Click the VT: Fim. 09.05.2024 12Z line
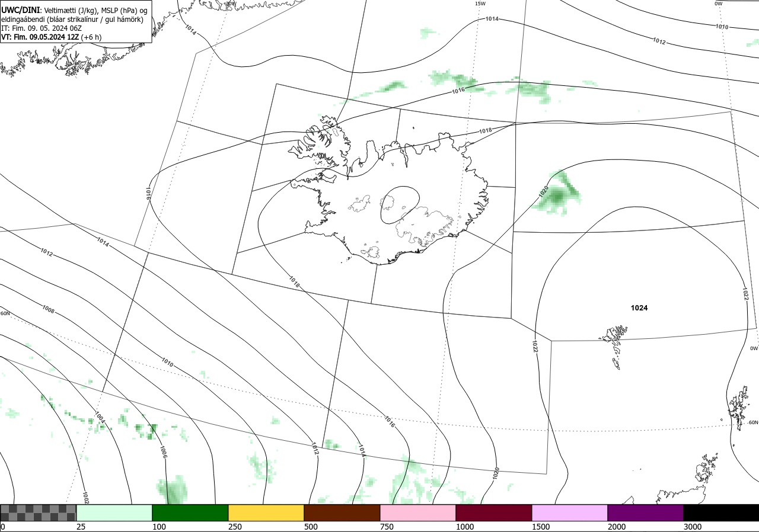Viewport: 759px width, 532px height. click(x=51, y=37)
